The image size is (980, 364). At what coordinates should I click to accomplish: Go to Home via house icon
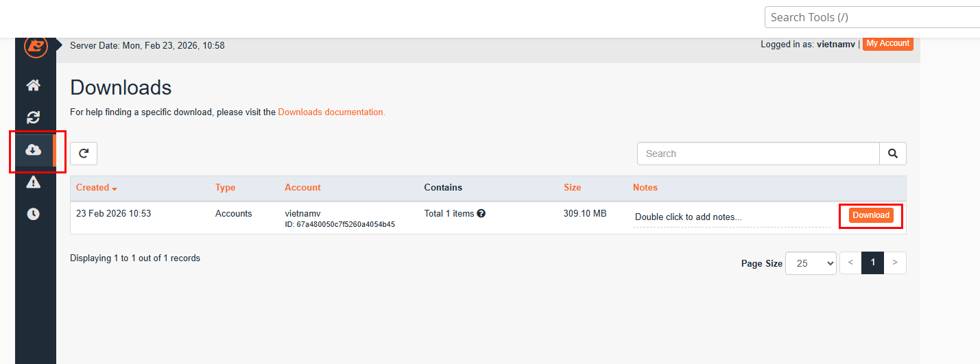tap(33, 86)
